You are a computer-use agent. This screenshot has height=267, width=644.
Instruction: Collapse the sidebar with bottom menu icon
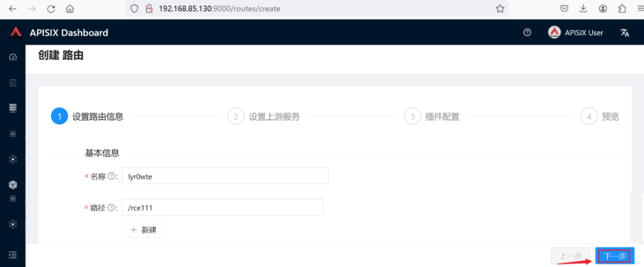coord(13,255)
